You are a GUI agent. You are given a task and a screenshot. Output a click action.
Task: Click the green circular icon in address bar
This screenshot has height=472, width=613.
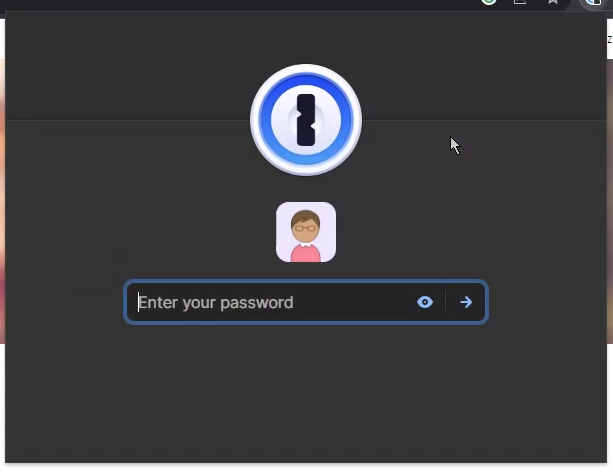[x=489, y=2]
